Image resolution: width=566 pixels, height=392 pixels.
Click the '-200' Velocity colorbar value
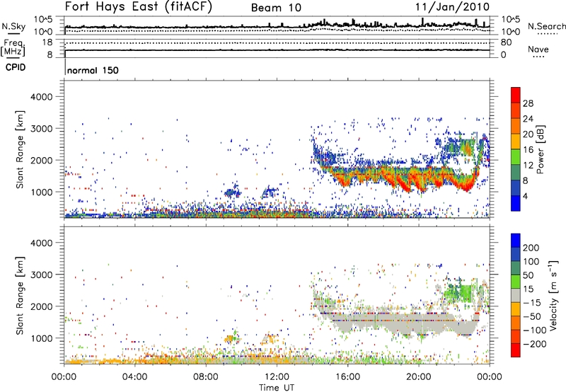535,344
